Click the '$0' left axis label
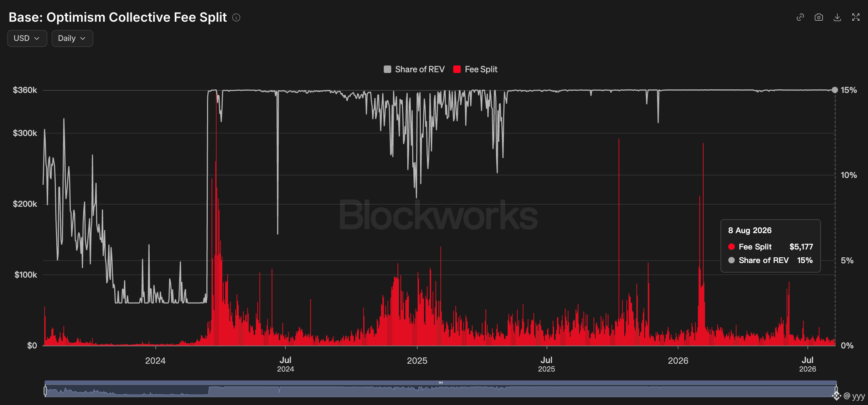 tap(32, 346)
